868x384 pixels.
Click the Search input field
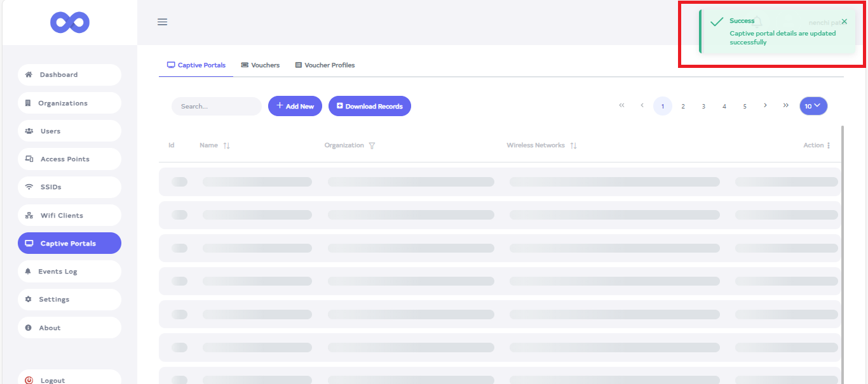(216, 106)
